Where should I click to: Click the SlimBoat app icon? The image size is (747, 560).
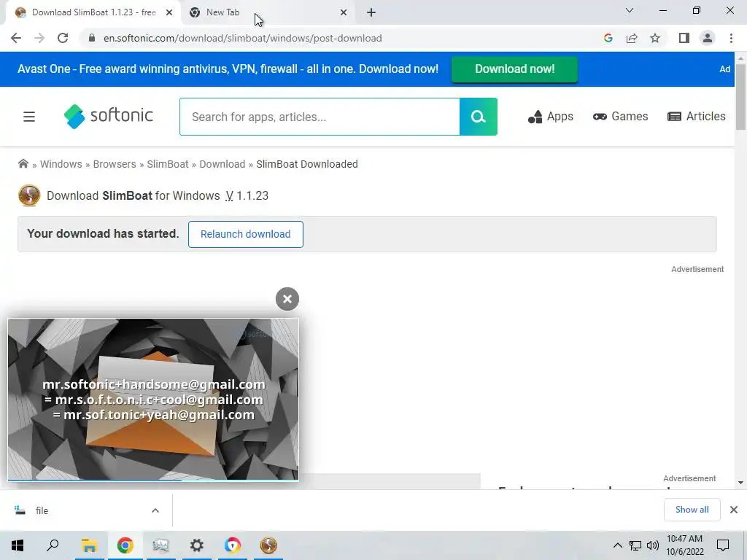(29, 195)
